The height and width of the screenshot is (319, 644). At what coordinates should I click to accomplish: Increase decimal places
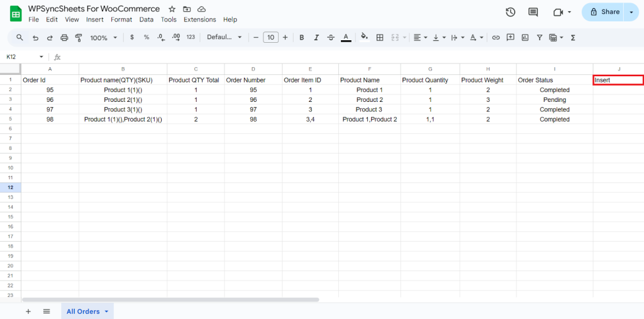coord(176,37)
